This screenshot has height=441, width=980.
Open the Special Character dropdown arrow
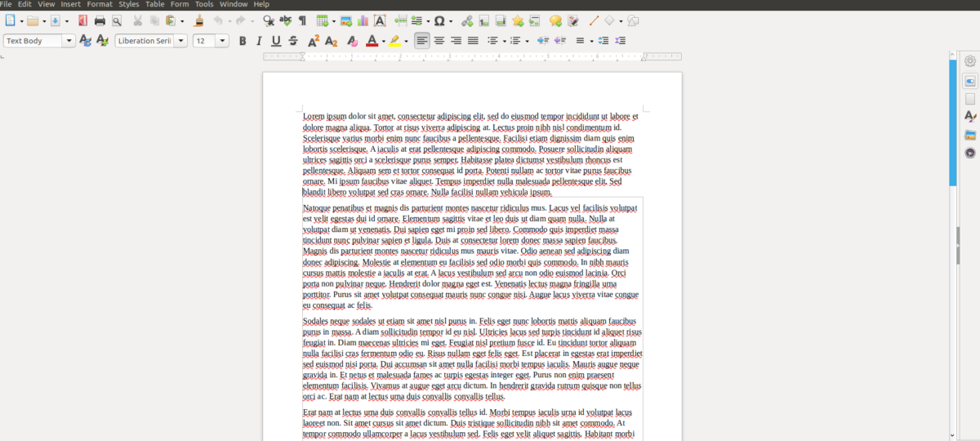click(451, 21)
